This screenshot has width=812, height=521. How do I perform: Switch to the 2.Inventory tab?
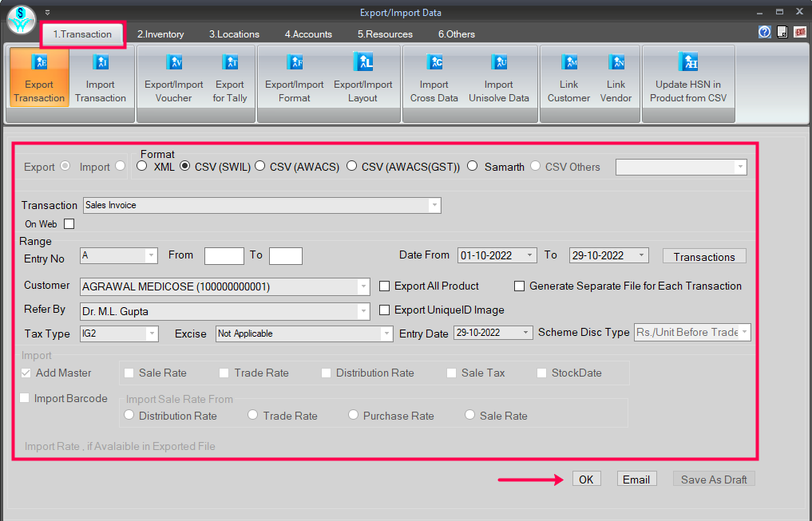tap(160, 34)
